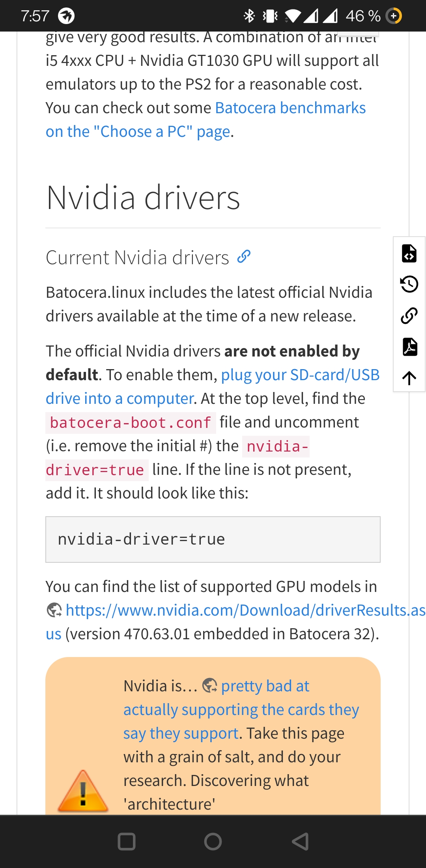
Task: Open the "pretty bad at actually supporting" link
Action: pyautogui.click(x=241, y=709)
